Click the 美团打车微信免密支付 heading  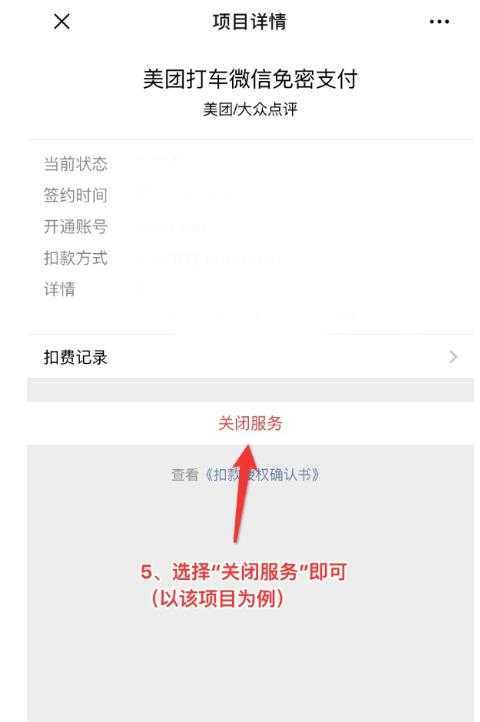click(250, 78)
